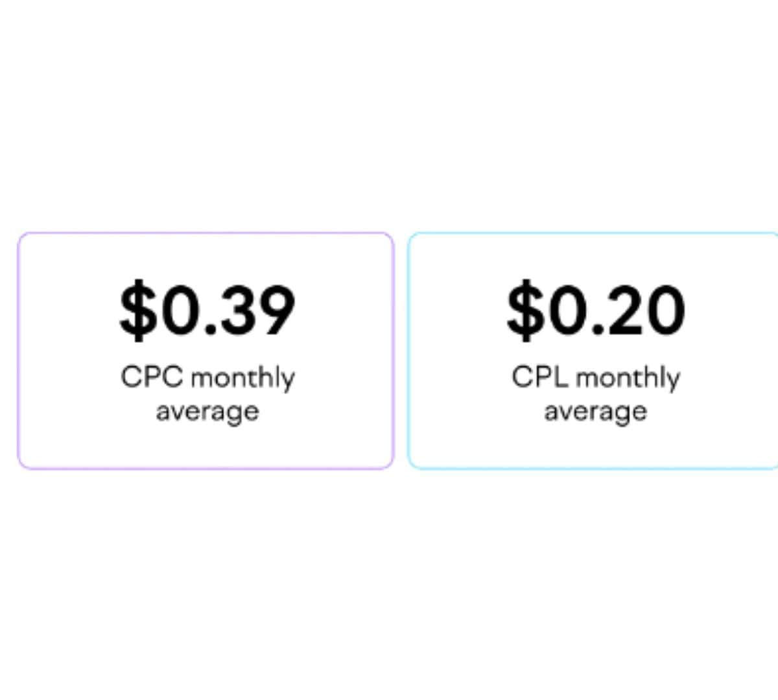Select the $0.39 value
Viewport: 778px width, 700px height.
click(x=207, y=310)
